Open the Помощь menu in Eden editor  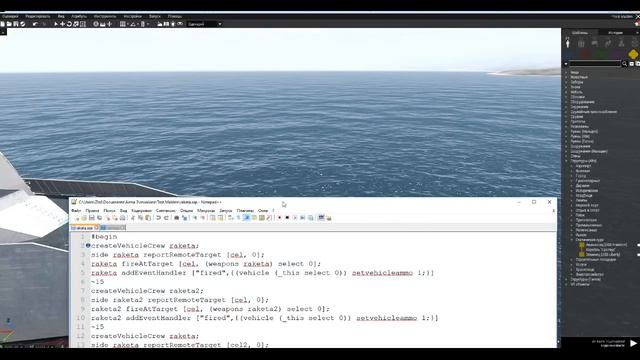pyautogui.click(x=175, y=16)
